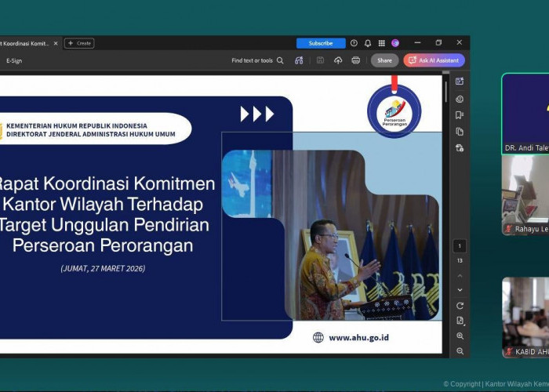This screenshot has width=549, height=392.
Task: Click the current page number 1 box
Action: pyautogui.click(x=460, y=246)
